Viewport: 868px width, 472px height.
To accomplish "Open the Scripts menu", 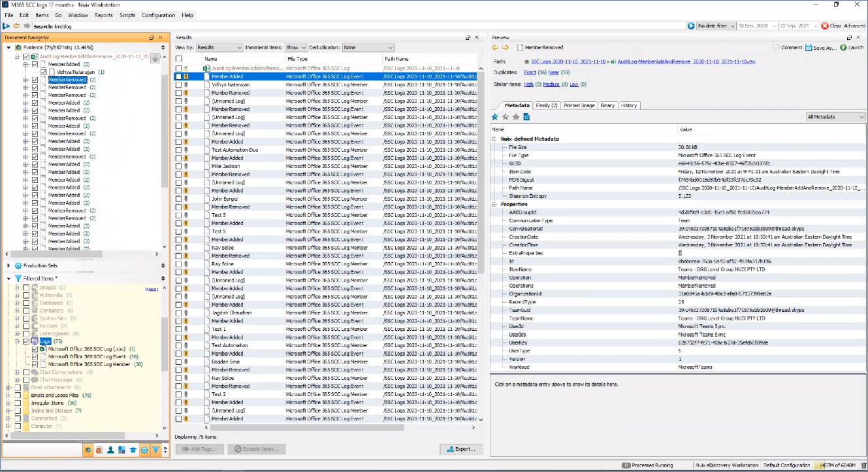I will click(127, 15).
